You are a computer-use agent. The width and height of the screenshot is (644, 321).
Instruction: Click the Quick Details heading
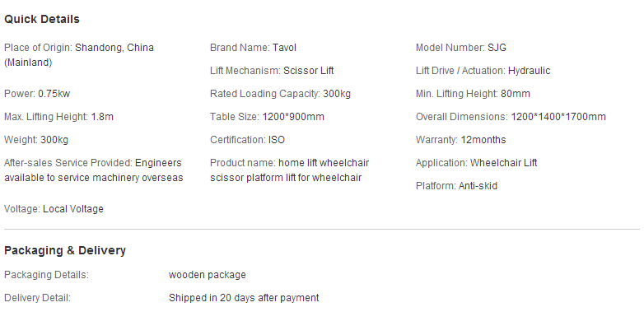pyautogui.click(x=42, y=19)
